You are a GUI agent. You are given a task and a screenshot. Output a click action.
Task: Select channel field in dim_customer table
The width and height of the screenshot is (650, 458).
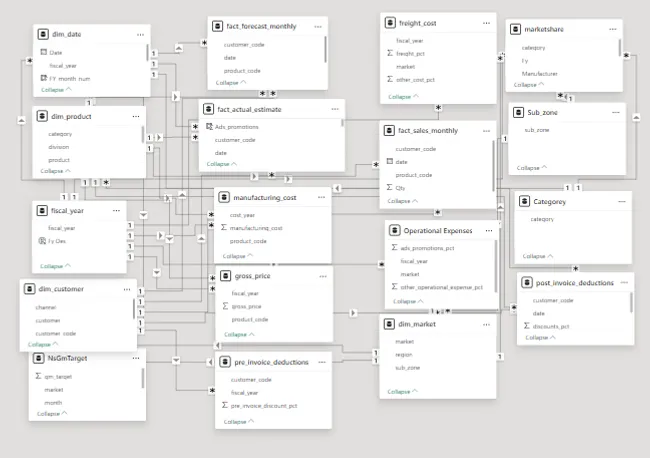46,307
